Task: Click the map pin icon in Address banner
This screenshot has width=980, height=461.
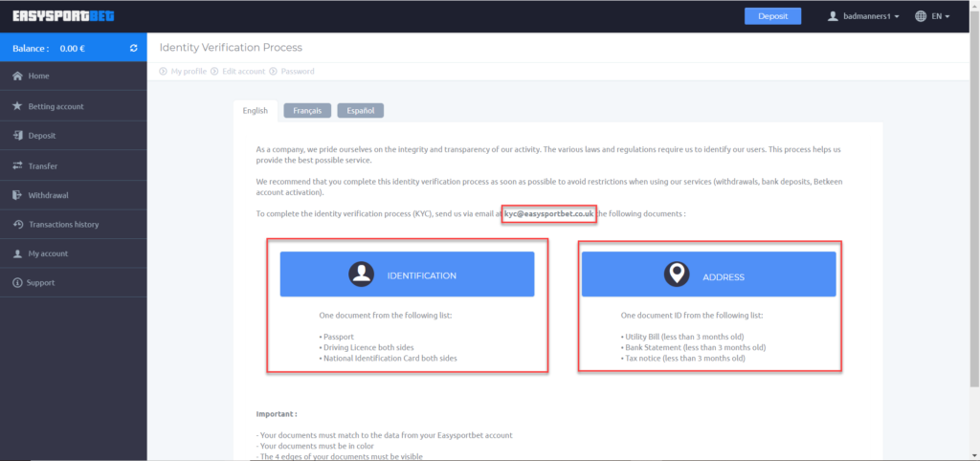Action: [677, 274]
